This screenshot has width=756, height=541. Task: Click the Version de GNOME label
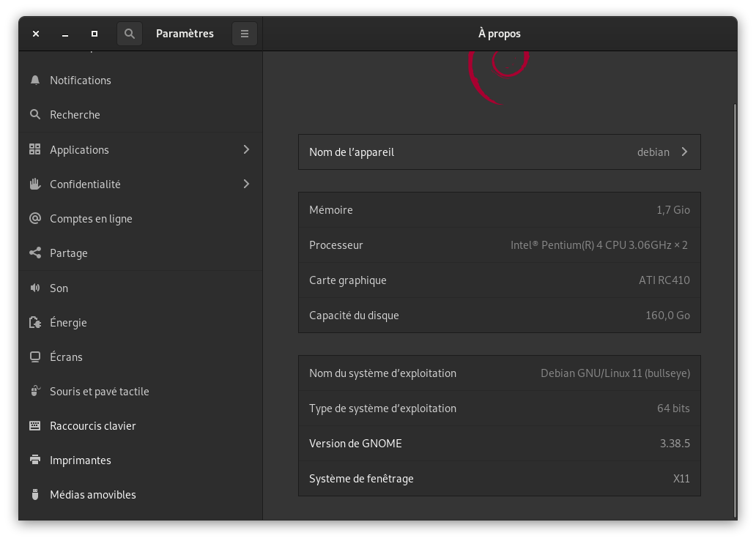[x=355, y=444]
